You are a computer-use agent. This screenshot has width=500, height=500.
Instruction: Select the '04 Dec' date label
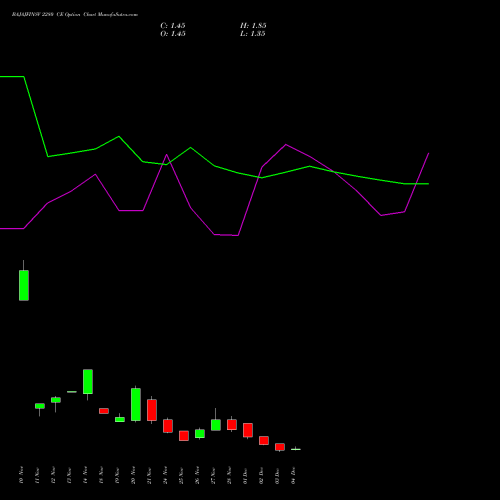tap(293, 475)
